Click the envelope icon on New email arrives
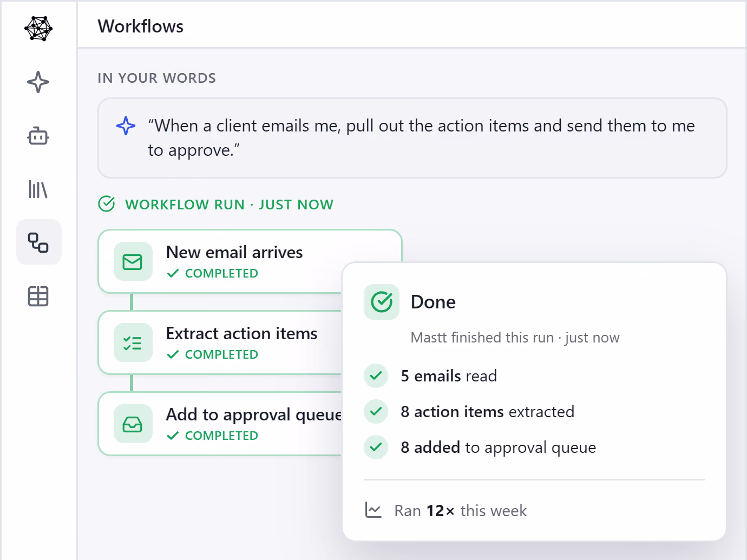 point(133,262)
